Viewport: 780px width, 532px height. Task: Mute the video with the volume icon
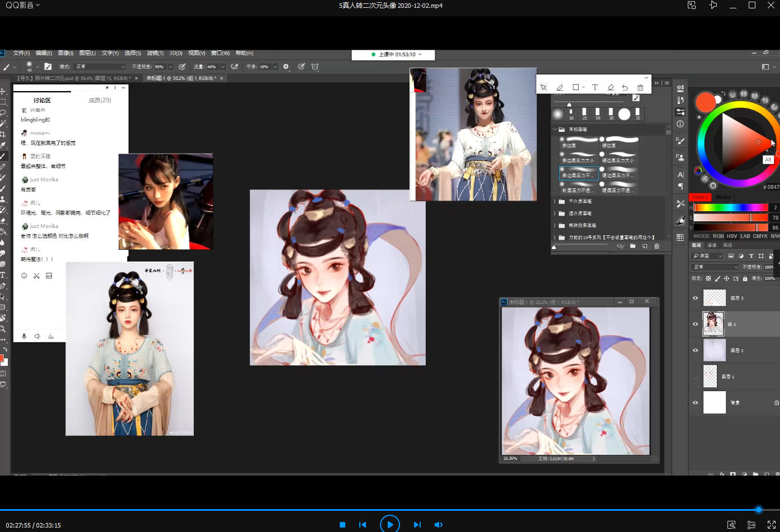click(x=439, y=525)
